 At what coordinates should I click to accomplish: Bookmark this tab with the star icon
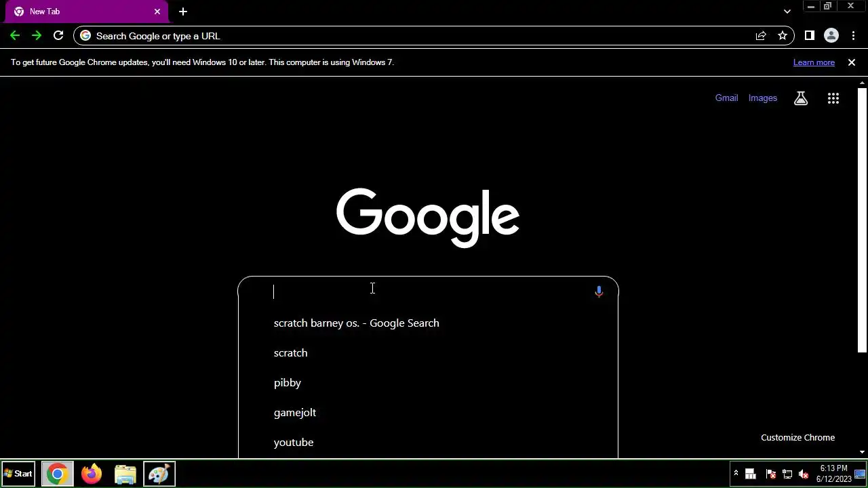coord(783,36)
